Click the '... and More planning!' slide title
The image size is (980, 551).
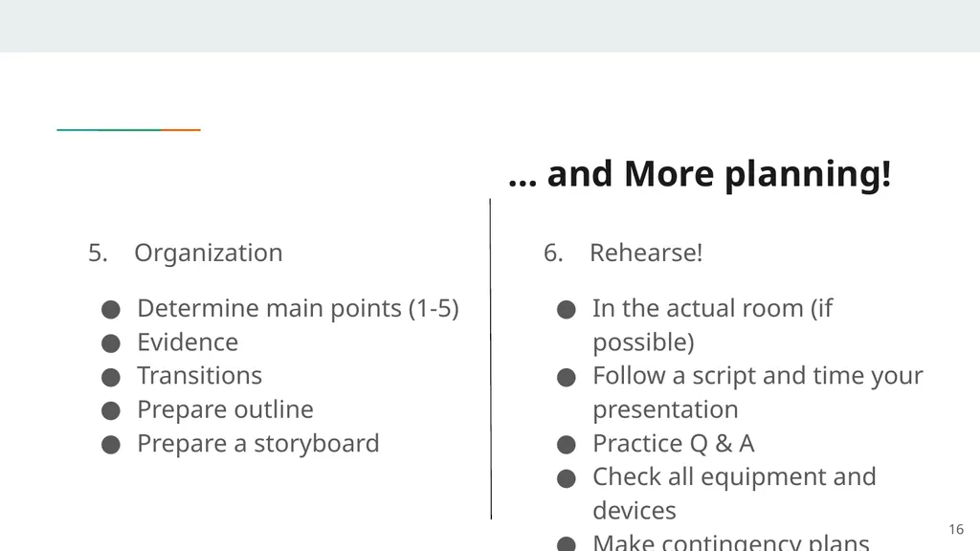coord(700,174)
